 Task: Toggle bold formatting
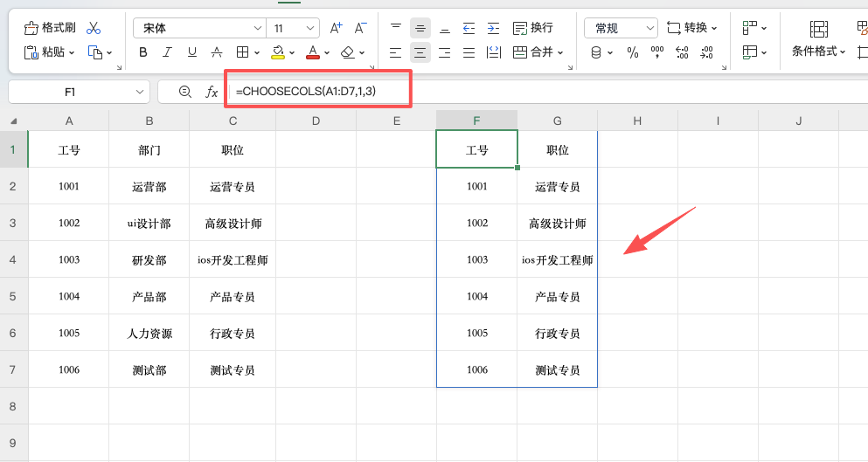pos(142,52)
